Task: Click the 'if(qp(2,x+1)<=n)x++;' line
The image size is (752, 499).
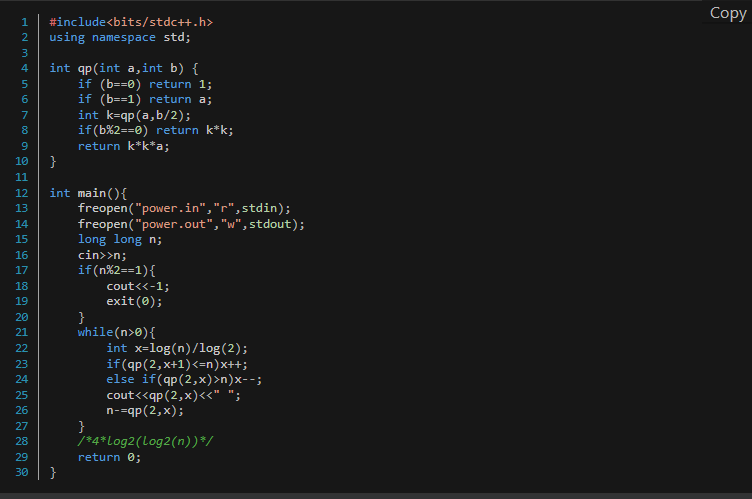Action: [177, 364]
